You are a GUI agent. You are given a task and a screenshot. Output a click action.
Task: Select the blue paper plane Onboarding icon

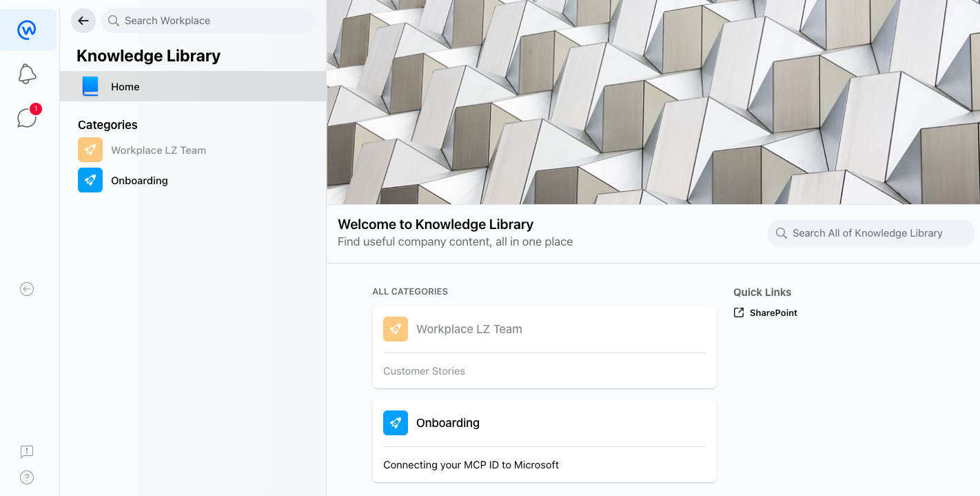tap(90, 180)
